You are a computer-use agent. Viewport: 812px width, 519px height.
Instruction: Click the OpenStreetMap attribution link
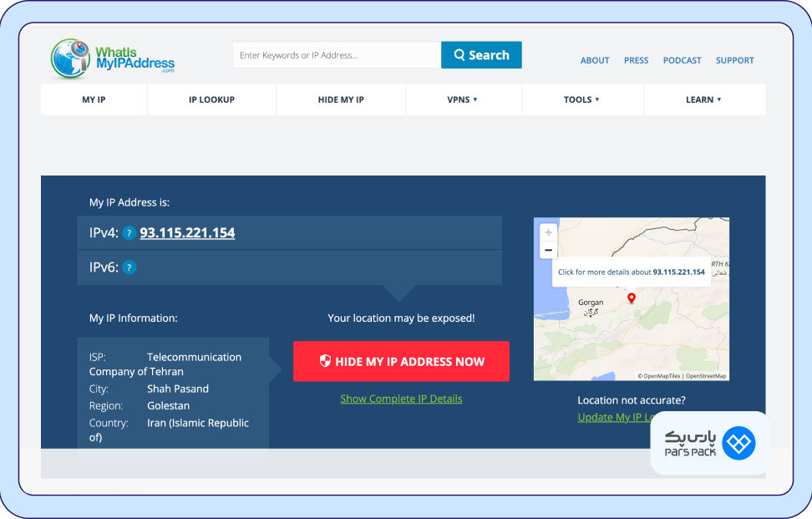(x=707, y=376)
